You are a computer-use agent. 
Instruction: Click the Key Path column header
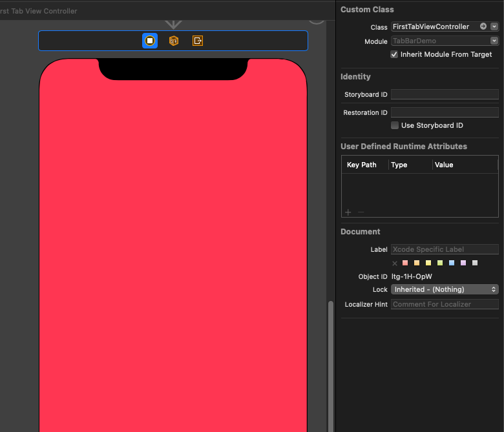pyautogui.click(x=362, y=165)
